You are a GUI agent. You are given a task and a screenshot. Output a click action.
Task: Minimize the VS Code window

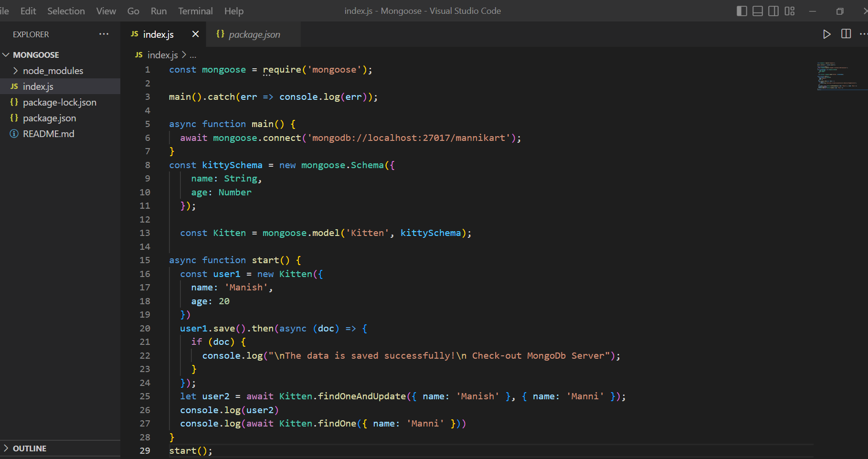point(813,11)
